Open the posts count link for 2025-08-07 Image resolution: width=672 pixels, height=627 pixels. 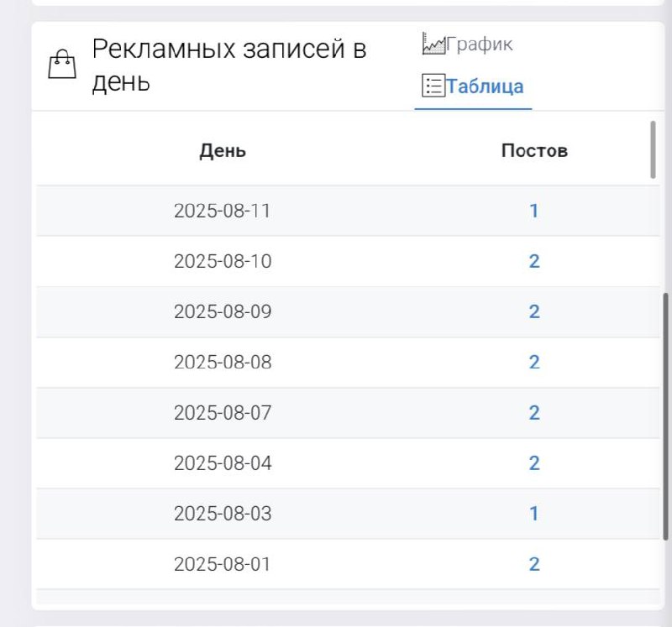(534, 412)
